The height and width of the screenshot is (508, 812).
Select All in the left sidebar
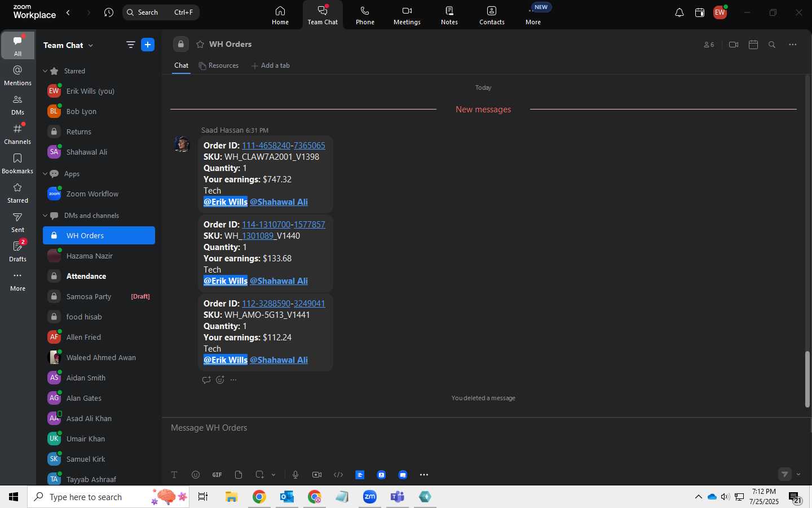coord(17,45)
